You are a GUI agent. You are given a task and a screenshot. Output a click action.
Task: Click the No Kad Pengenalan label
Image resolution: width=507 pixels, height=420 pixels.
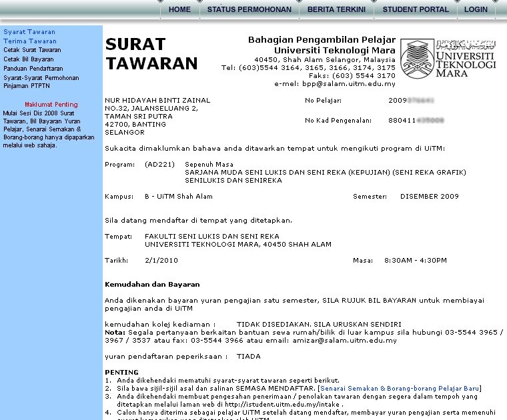[x=338, y=121]
